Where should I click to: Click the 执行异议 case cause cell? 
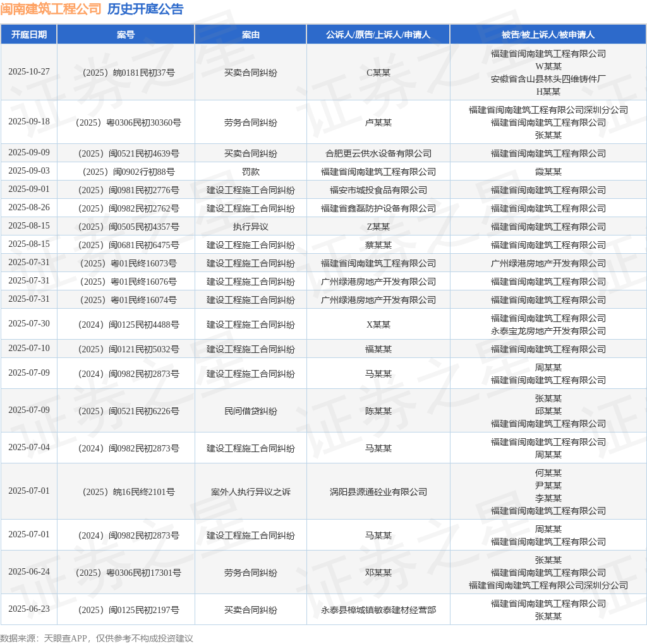click(x=250, y=227)
